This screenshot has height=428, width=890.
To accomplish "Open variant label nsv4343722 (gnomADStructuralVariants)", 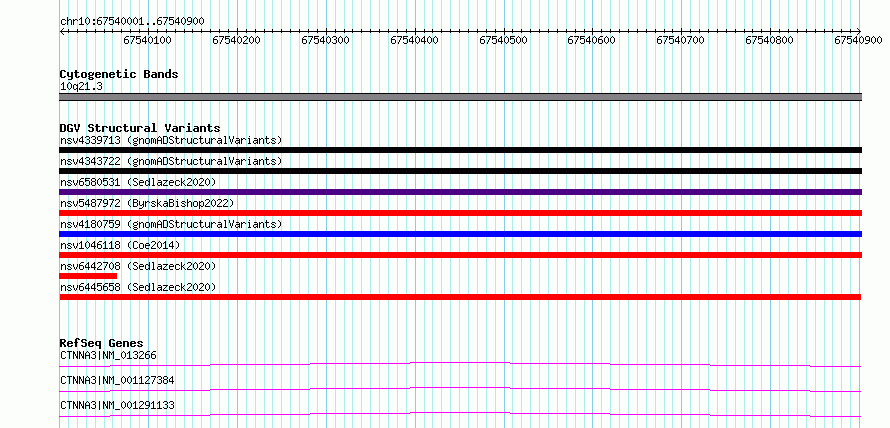I will coord(171,161).
